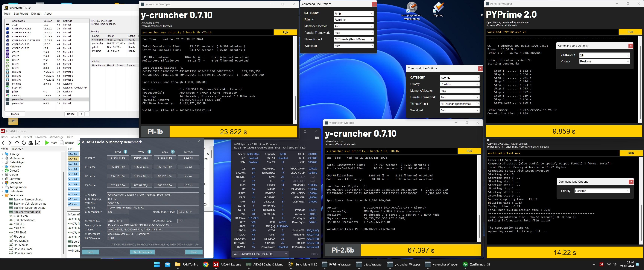Open the AIDA64 graph chart icon
This screenshot has height=270, width=644.
pos(38,143)
